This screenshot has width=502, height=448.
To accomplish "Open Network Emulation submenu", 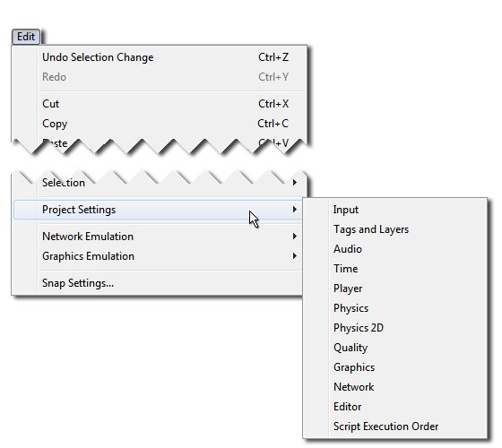I will coord(158,237).
